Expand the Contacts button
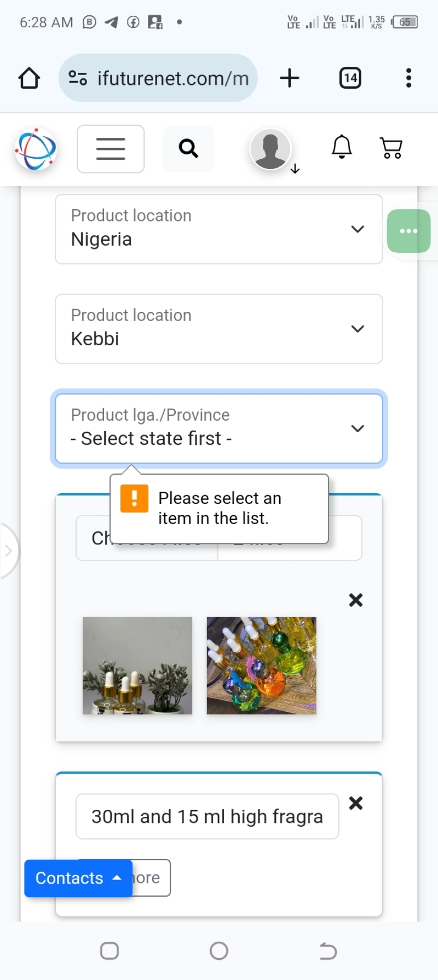 click(78, 878)
